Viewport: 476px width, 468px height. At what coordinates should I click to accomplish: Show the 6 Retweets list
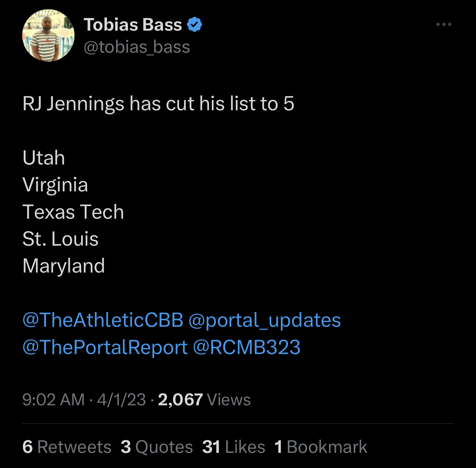(x=67, y=447)
